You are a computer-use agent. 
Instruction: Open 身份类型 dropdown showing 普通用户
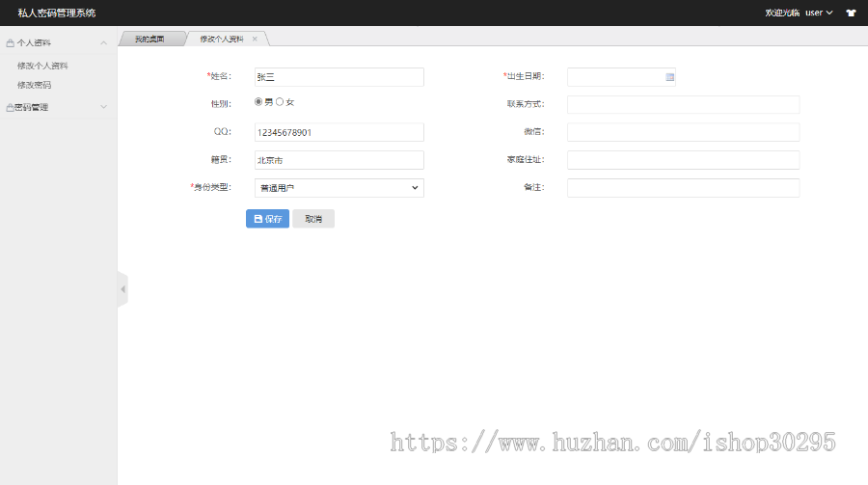coord(339,188)
